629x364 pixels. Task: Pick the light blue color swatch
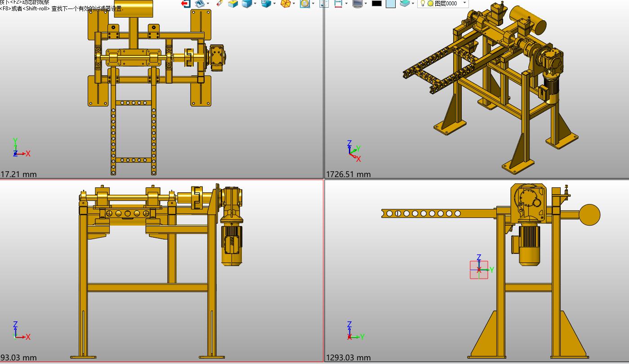tap(391, 3)
